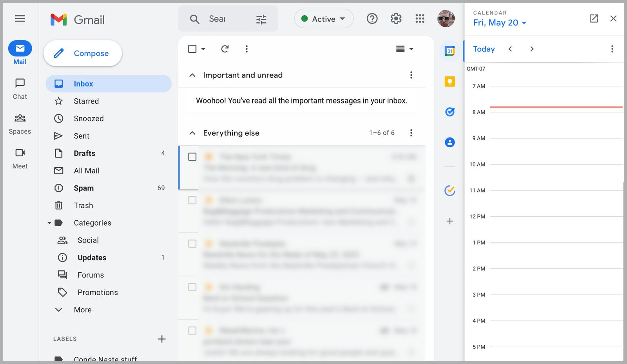Open Contacts side panel icon
Screen dimensions: 627x364
[x=450, y=142]
